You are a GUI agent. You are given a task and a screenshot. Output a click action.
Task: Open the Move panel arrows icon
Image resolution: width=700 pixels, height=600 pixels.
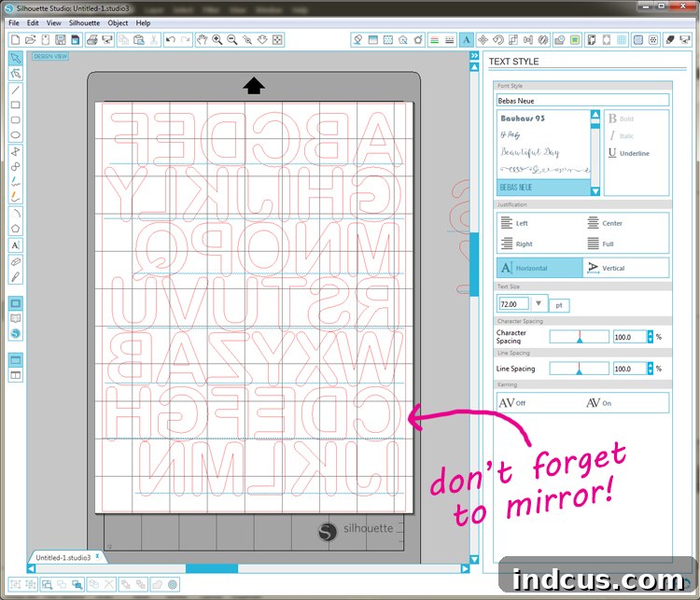(x=483, y=40)
